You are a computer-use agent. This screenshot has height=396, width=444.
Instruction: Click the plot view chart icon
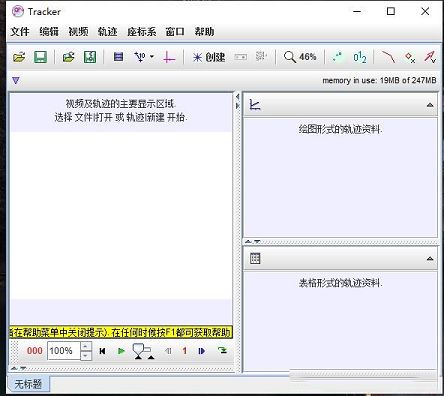tap(255, 105)
